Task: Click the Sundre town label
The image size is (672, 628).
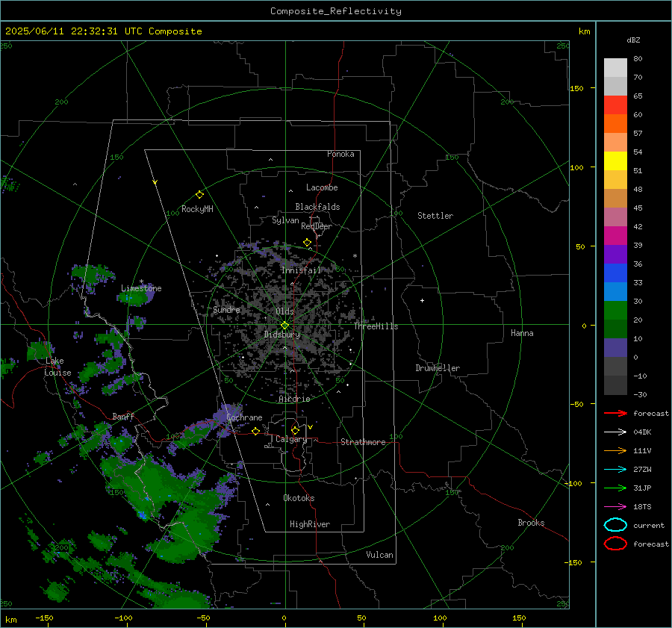Action: click(226, 309)
